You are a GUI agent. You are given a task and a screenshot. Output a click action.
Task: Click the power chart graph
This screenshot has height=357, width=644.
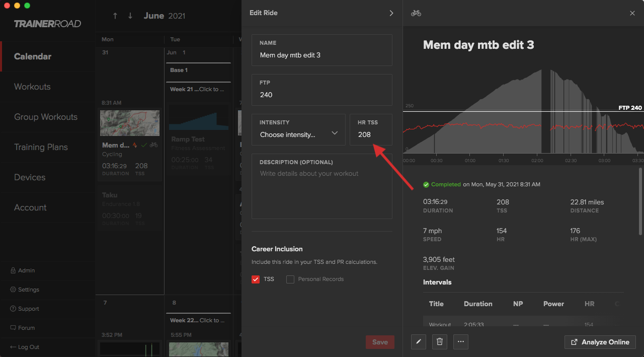tap(523, 111)
